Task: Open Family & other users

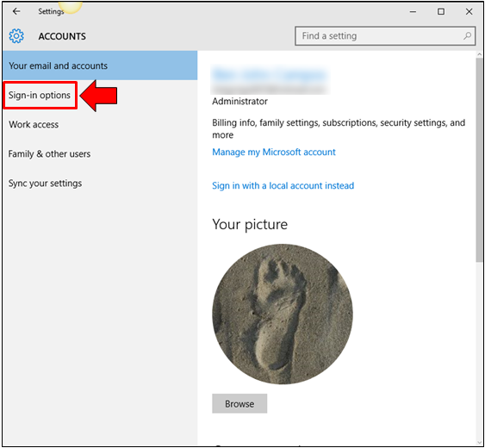Action: click(49, 153)
